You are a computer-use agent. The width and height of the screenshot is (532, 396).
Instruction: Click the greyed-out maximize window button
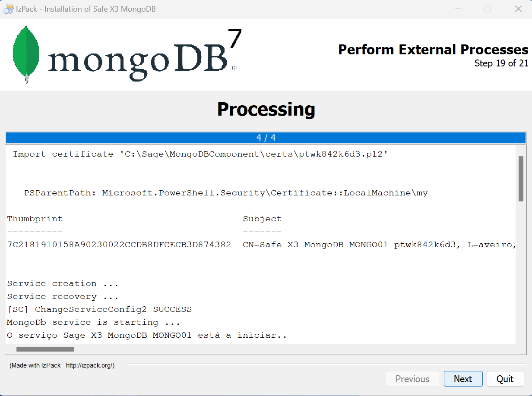[488, 9]
